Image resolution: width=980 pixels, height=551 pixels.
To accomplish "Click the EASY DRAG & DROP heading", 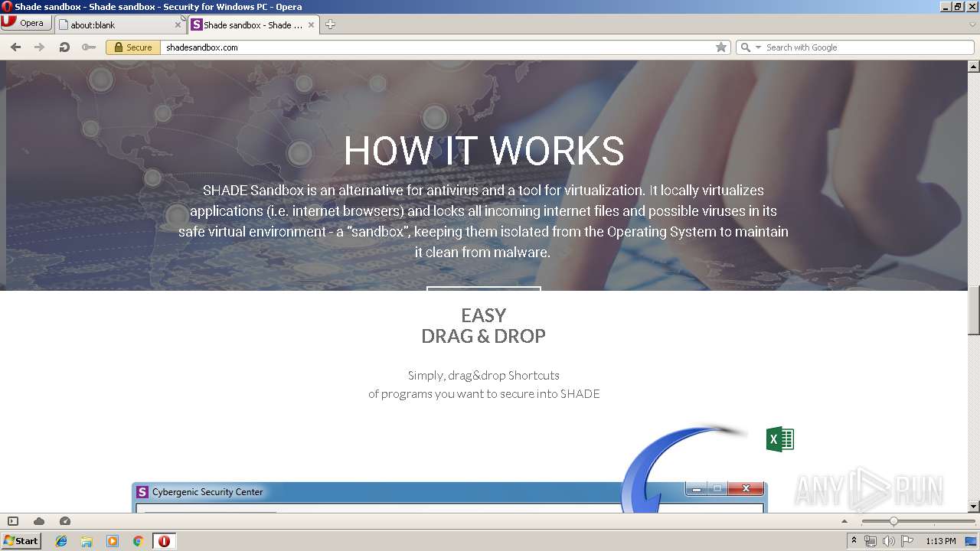I will point(484,325).
